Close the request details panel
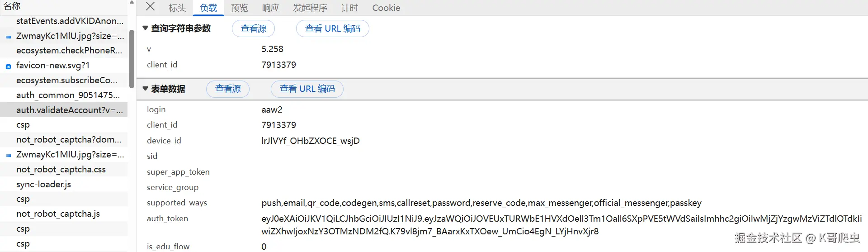 coord(151,7)
